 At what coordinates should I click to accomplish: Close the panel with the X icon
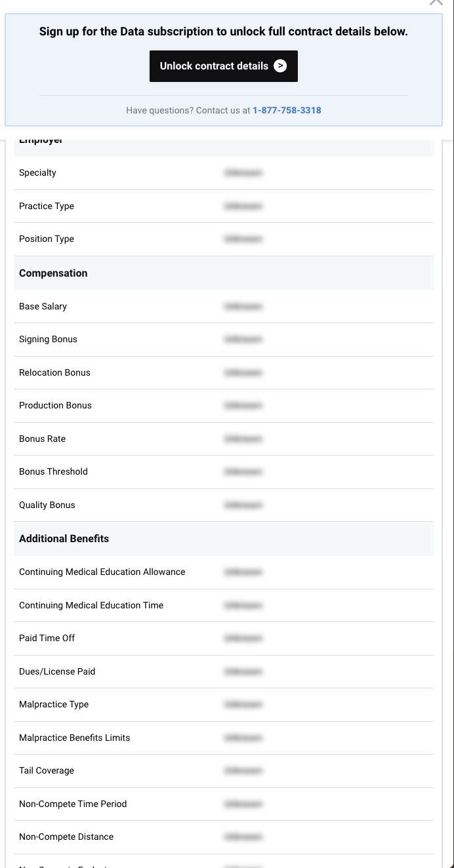point(436,2)
